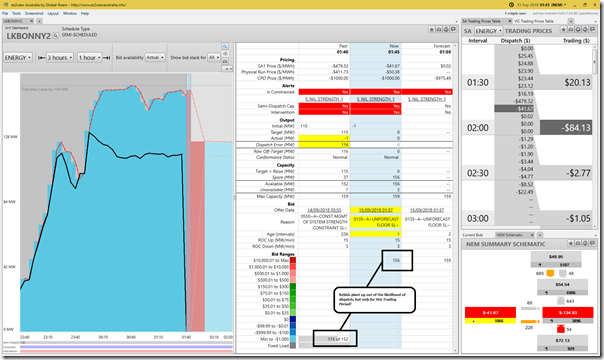
Task: Open comment icon in dashboard header
Action: click(x=453, y=29)
